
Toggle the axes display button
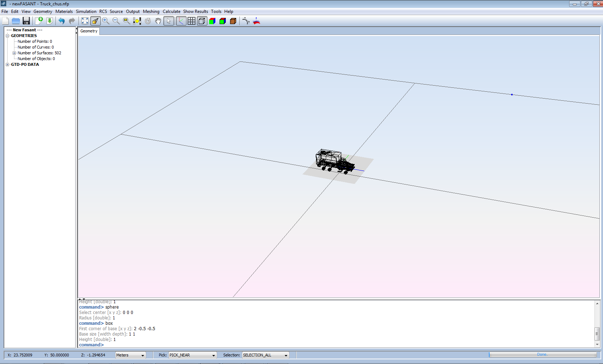(x=181, y=21)
